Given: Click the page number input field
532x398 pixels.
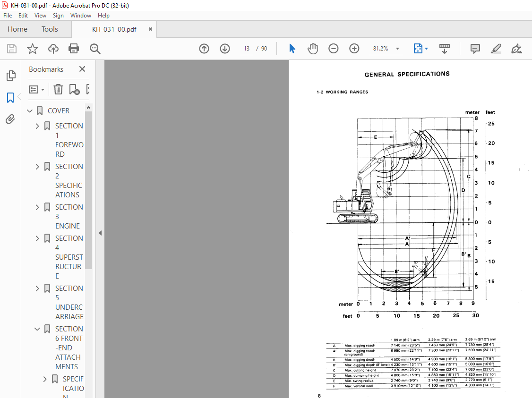Looking at the screenshot, I should (247, 49).
